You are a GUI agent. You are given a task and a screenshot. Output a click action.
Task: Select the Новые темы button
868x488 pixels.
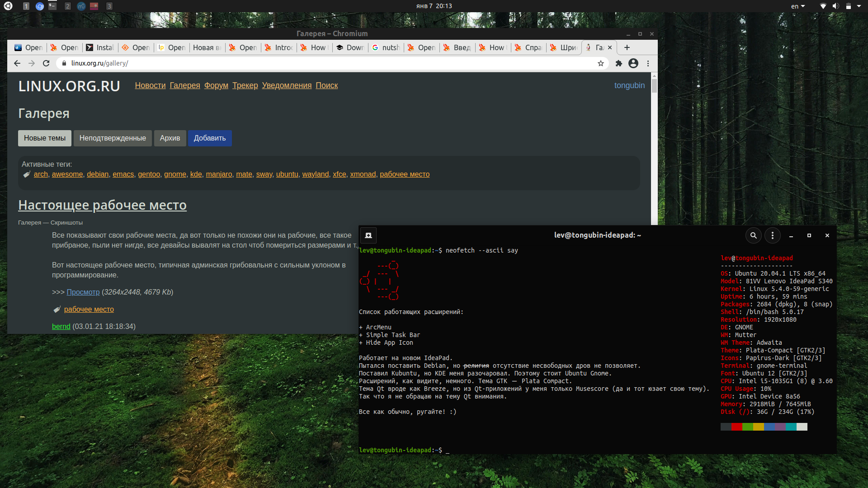45,138
